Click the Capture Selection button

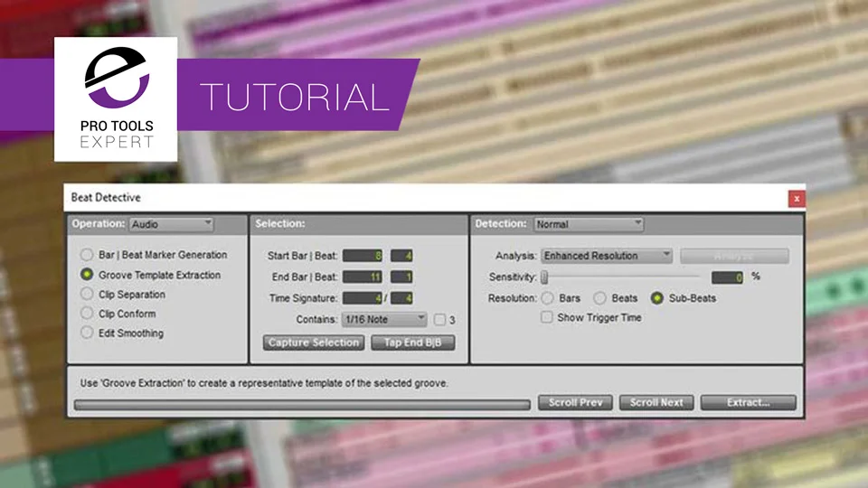[314, 343]
